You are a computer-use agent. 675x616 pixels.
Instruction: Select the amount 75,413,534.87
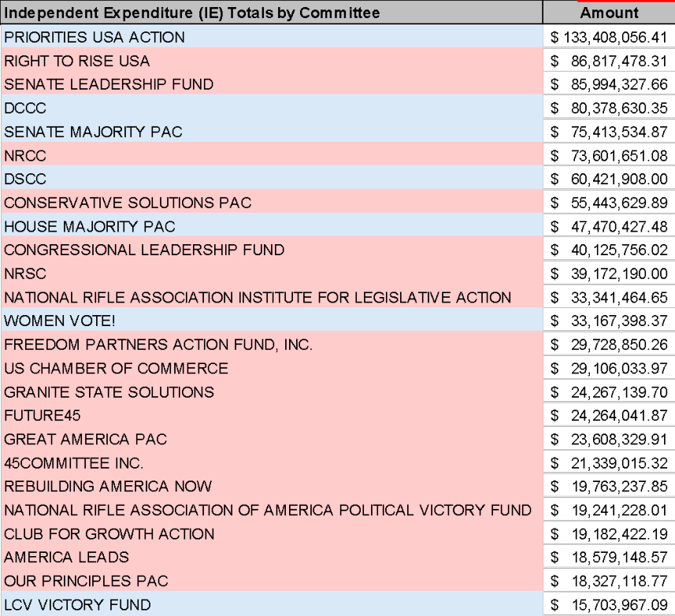[x=609, y=132]
